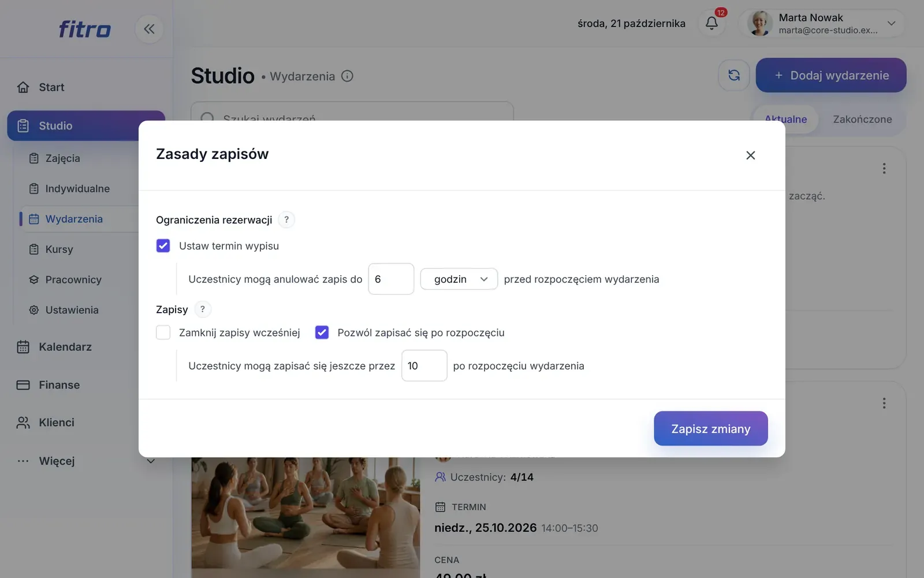The width and height of the screenshot is (924, 578).
Task: Select Pracownicy under Studio
Action: (x=73, y=280)
